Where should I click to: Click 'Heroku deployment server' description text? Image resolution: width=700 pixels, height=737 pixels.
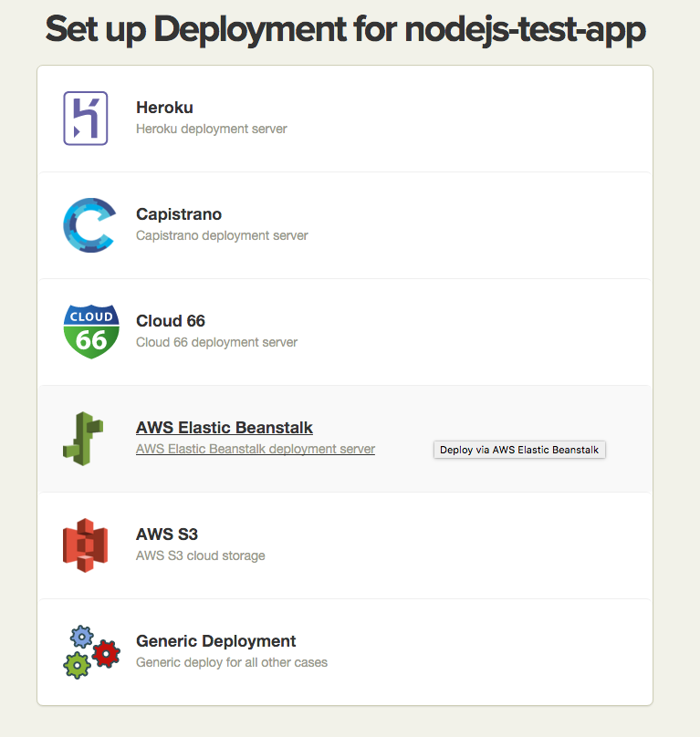point(212,129)
